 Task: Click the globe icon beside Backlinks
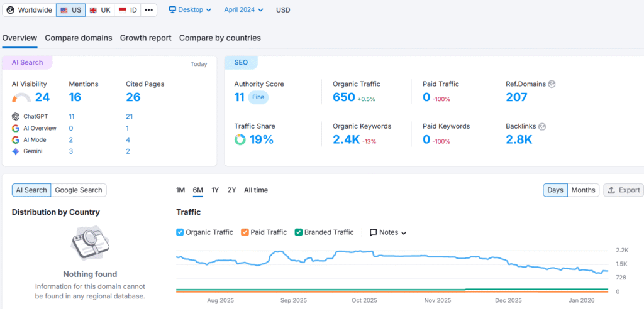point(542,126)
